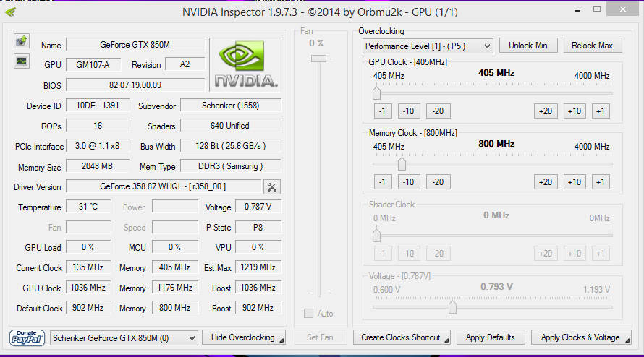
Task: Click the green NVIDIA title bar icon
Action: 10,12
